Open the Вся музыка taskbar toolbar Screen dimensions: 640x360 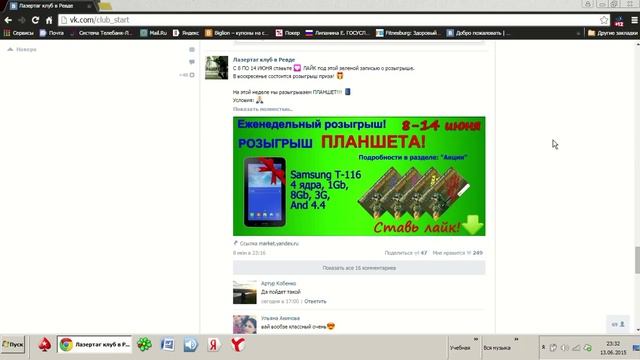coord(497,348)
